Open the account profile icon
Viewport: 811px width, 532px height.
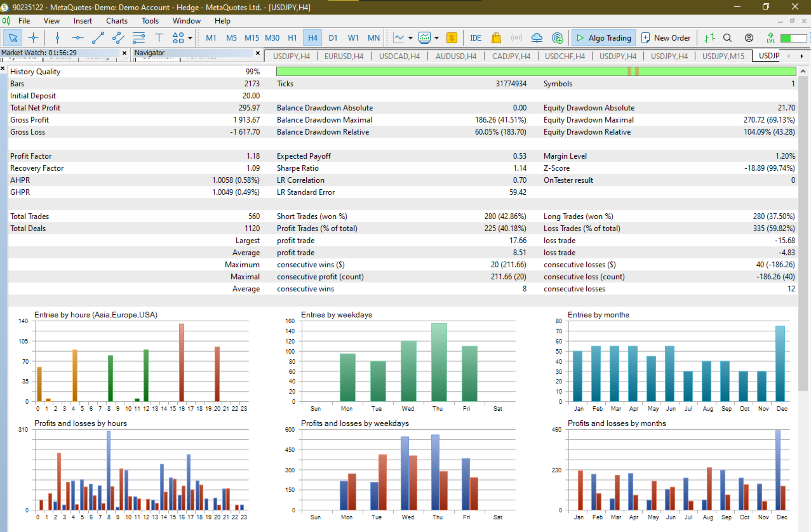click(748, 37)
